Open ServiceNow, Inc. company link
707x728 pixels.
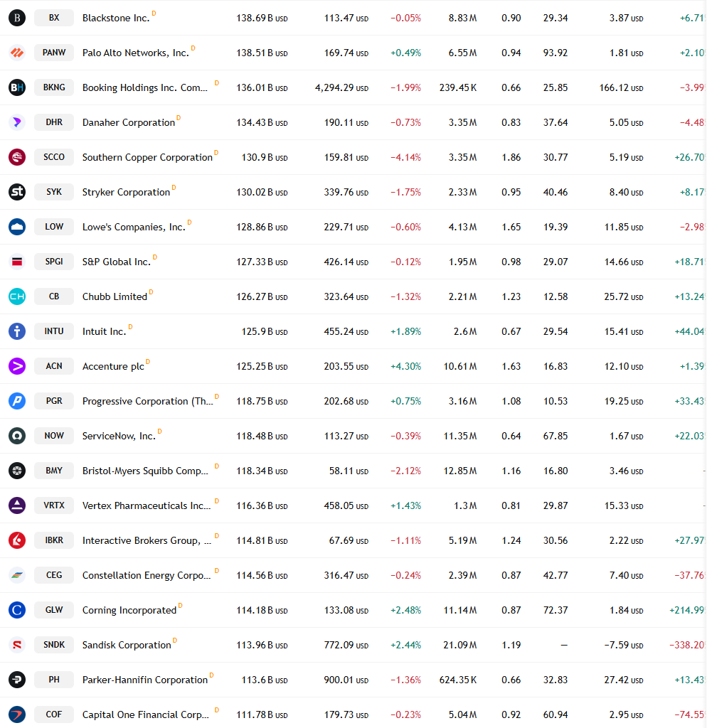coord(119,436)
